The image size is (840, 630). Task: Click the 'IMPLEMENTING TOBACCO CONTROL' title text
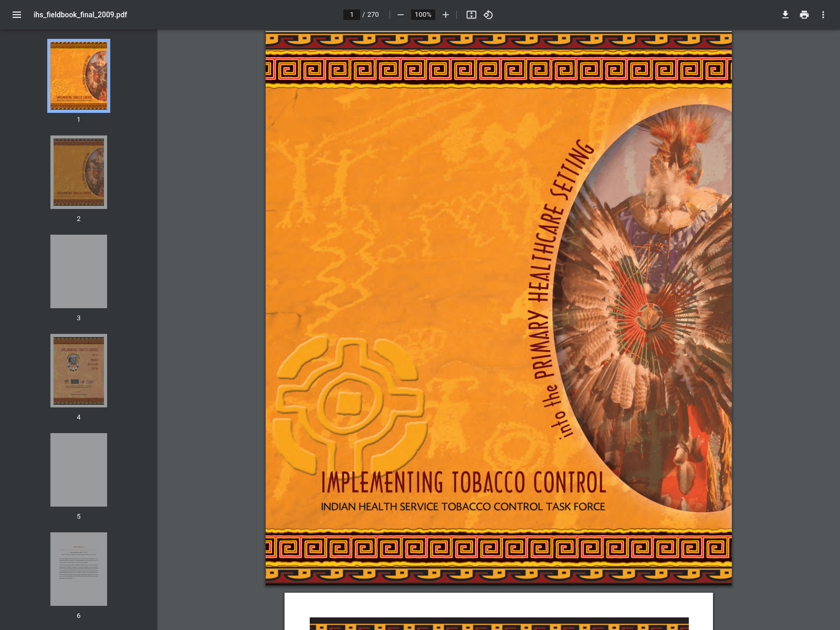[x=464, y=482]
